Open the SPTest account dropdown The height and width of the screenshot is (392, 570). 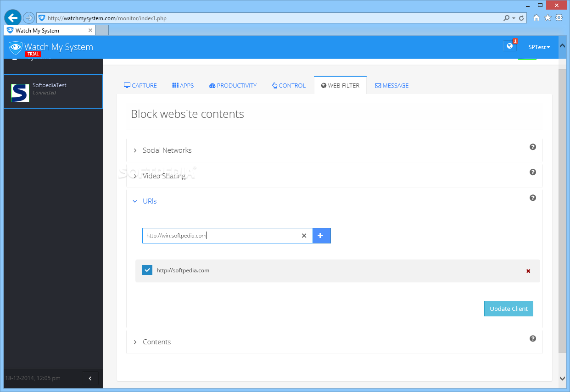tap(539, 47)
